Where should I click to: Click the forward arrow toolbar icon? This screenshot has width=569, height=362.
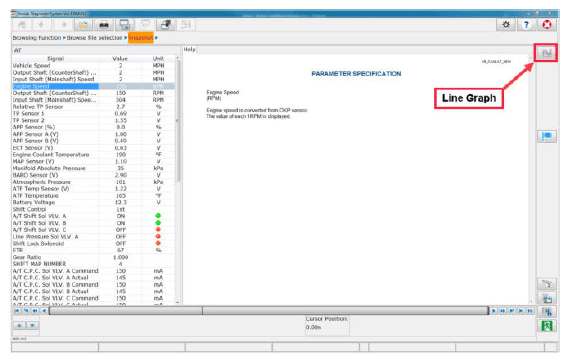click(64, 25)
